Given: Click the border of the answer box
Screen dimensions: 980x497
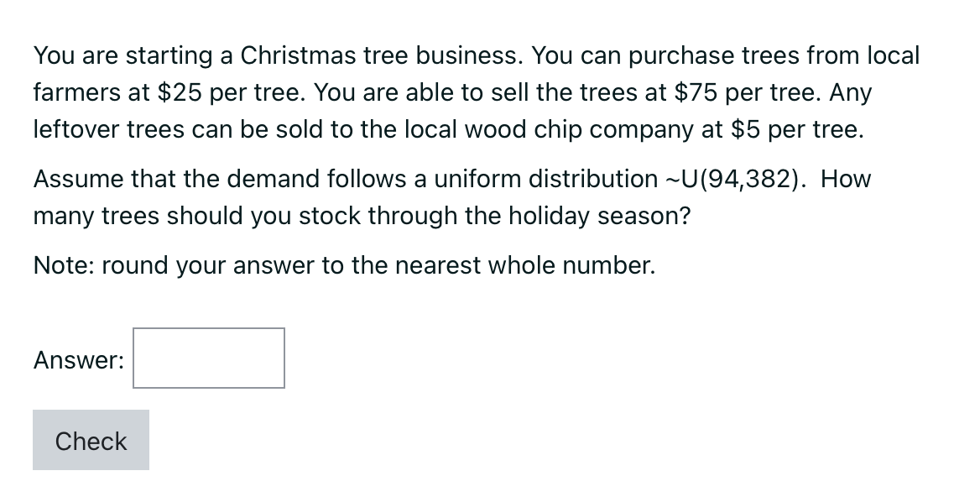Looking at the screenshot, I should coord(133,358).
